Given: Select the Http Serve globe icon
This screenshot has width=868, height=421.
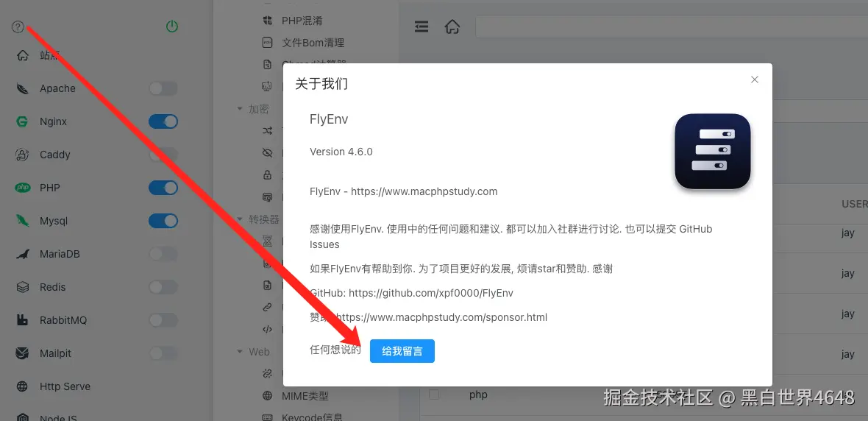Looking at the screenshot, I should tap(22, 386).
